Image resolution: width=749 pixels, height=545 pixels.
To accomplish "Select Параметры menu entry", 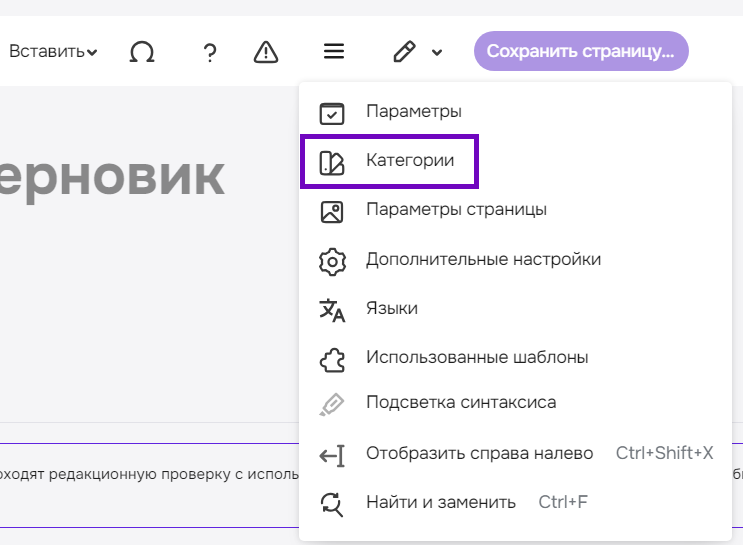I will tap(413, 111).
